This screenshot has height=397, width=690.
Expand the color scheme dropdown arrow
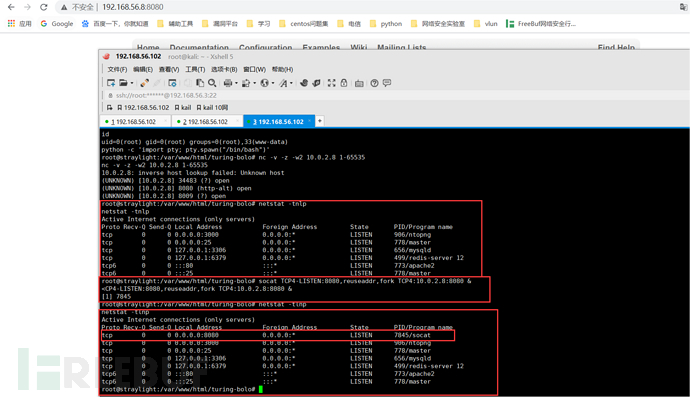pyautogui.click(x=254, y=83)
